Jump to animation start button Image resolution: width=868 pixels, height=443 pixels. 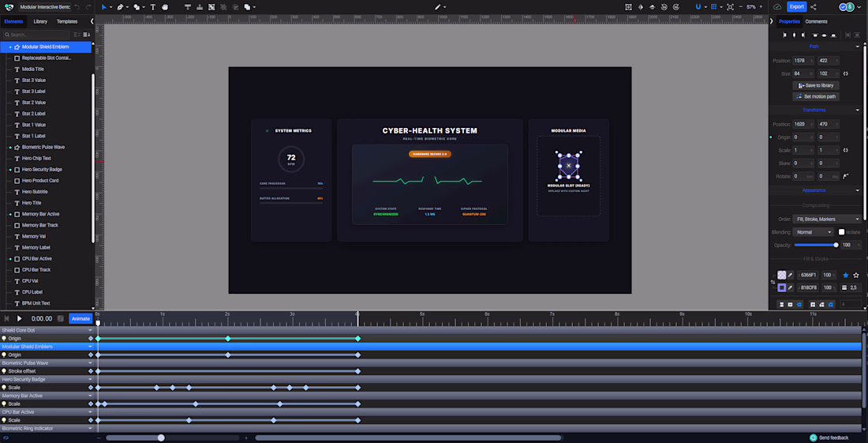coord(6,319)
